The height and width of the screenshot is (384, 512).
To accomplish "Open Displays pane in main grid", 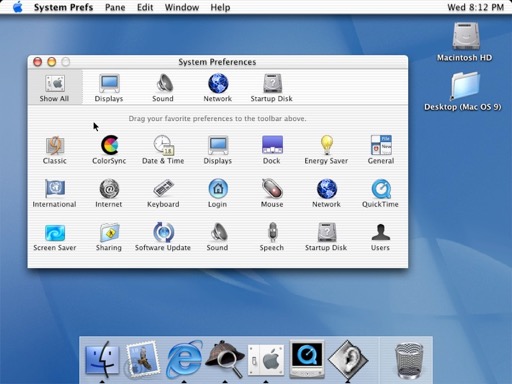I will point(218,150).
